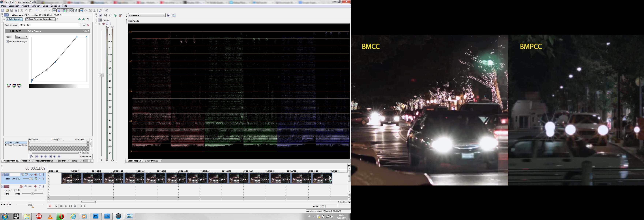Switch to the Trimmer tab
Screen dimensions: 644x220
coord(74,161)
